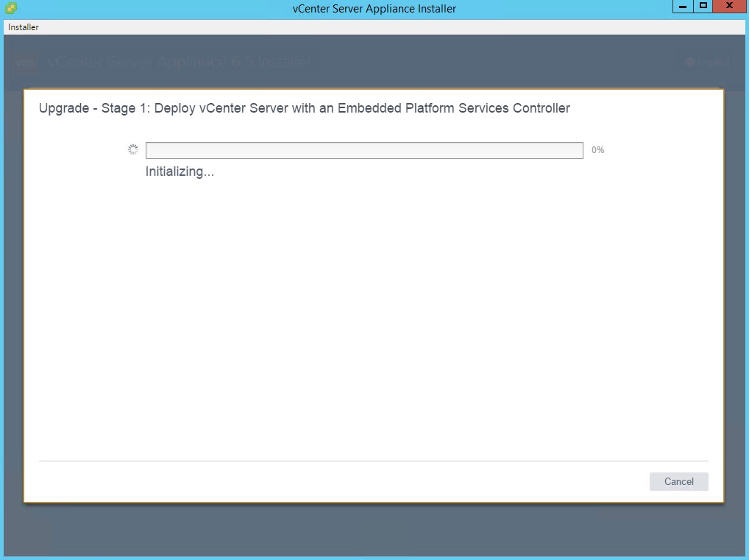This screenshot has width=749, height=560.
Task: Click the loading spinner beside the progress bar
Action: pos(133,149)
